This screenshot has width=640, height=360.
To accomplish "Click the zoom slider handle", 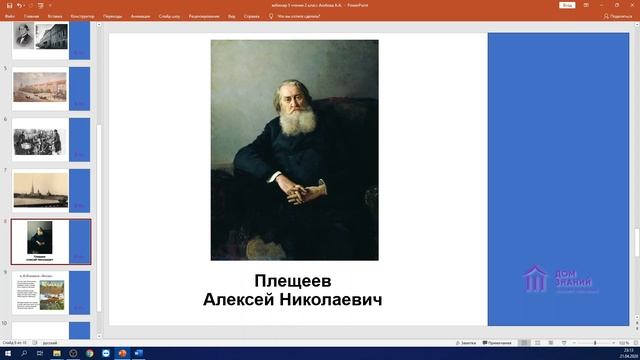I will click(x=595, y=343).
